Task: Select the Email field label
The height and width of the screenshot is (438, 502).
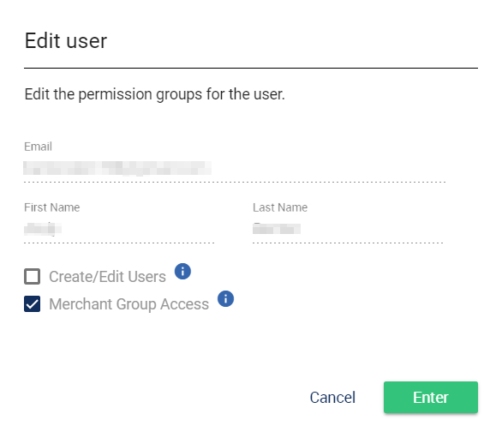Action: 38,146
